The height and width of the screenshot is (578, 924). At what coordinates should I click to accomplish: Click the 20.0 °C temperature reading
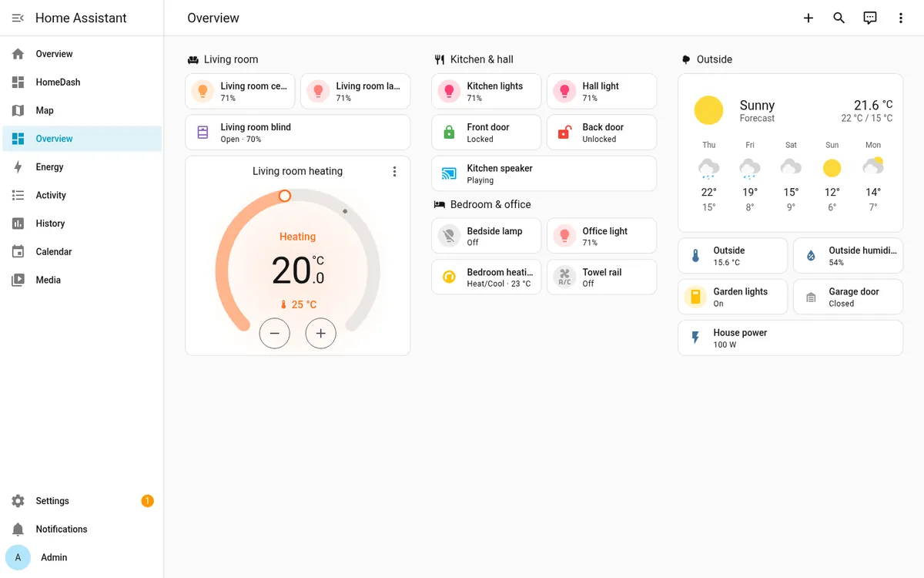coord(298,270)
